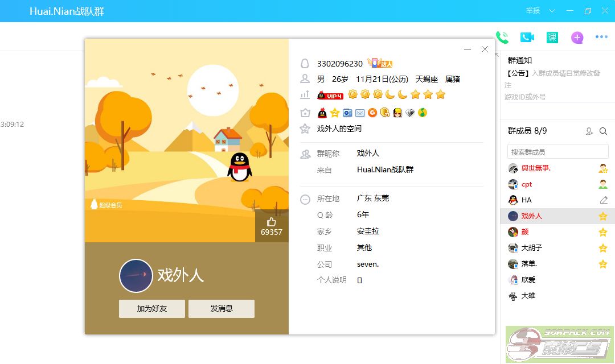The image size is (615, 364).
Task: Click the thumbs-up like button showing 69357
Action: tap(272, 226)
